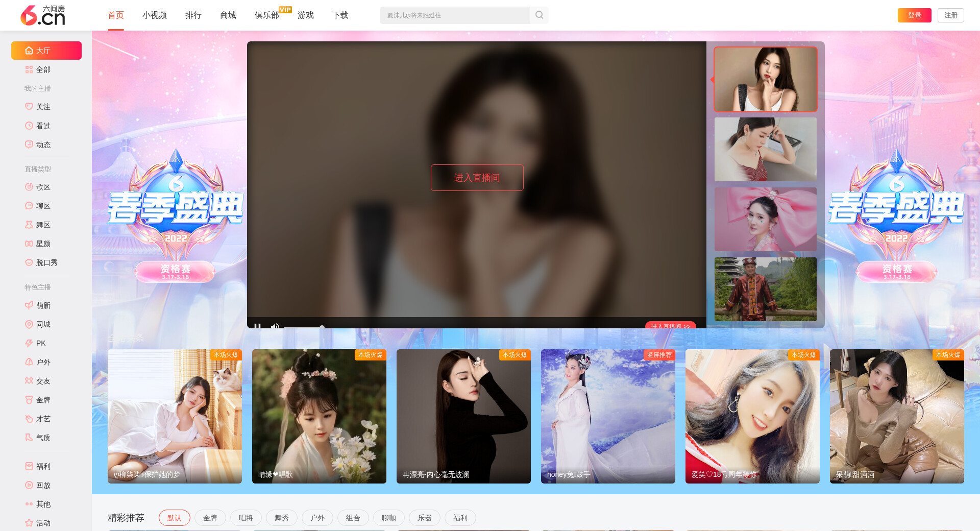Open the 俱乐部 VIP menu item

coord(266,15)
